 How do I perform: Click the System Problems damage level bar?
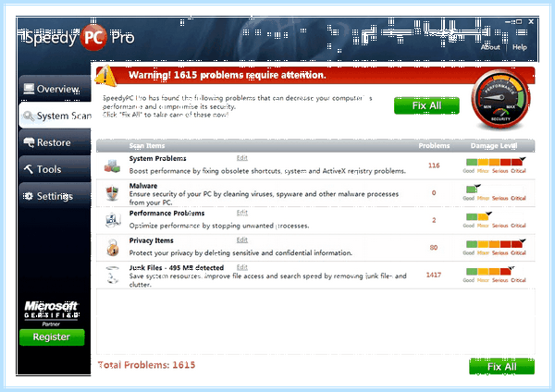pyautogui.click(x=495, y=163)
